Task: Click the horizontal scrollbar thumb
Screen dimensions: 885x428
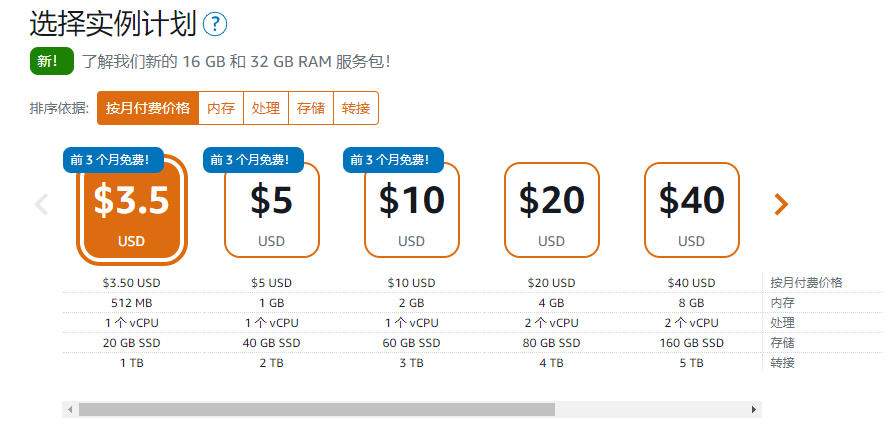Action: (316, 409)
